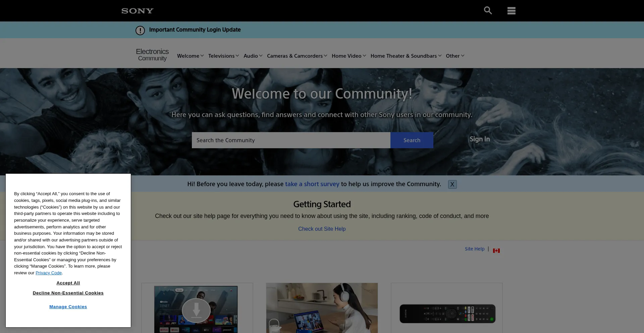Image resolution: width=644 pixels, height=333 pixels.
Task: Expand the Other menu
Action: coord(455,56)
